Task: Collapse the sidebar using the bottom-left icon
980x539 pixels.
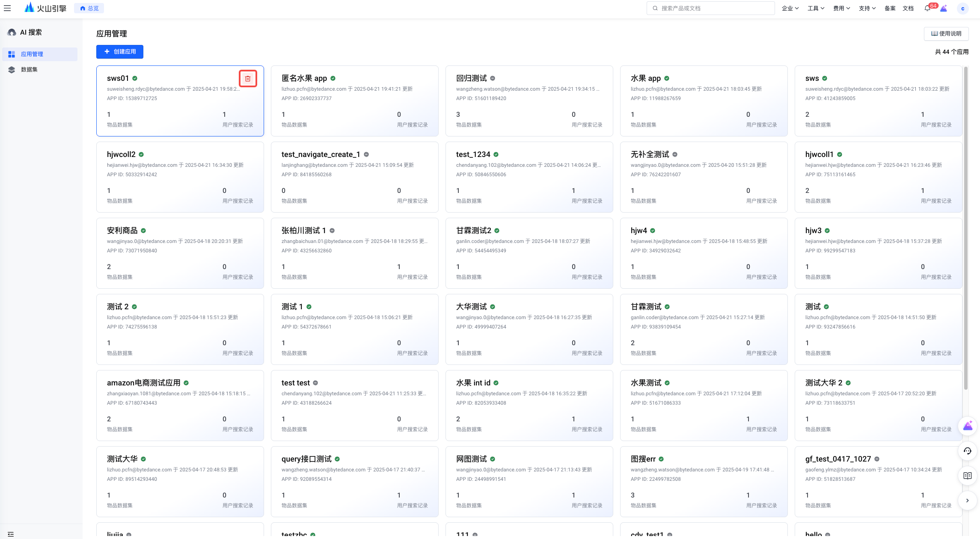Action: point(11,534)
